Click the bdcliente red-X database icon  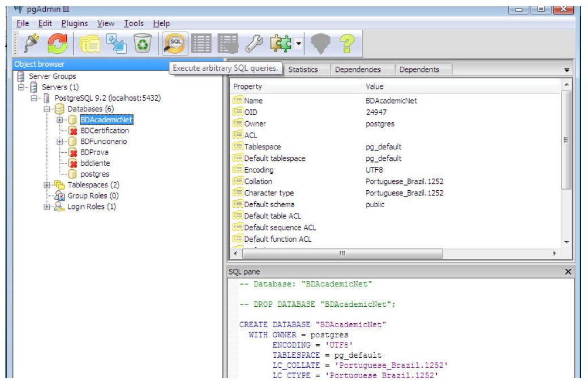[x=73, y=163]
